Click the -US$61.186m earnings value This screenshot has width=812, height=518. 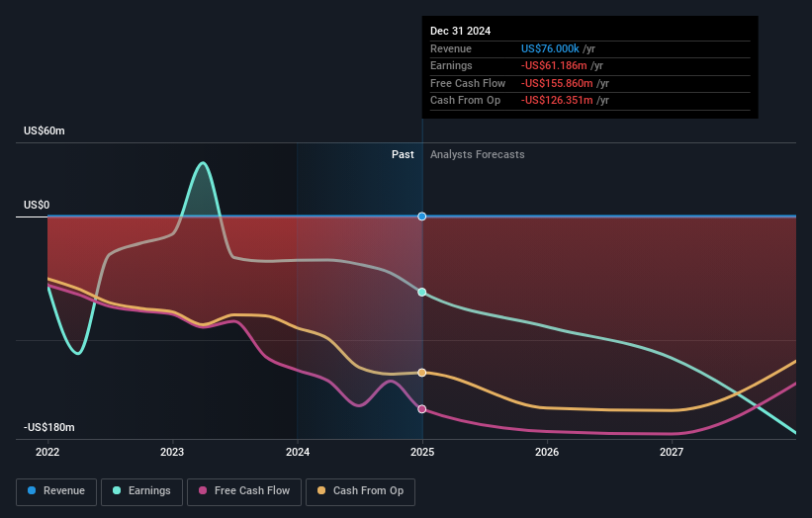click(554, 65)
